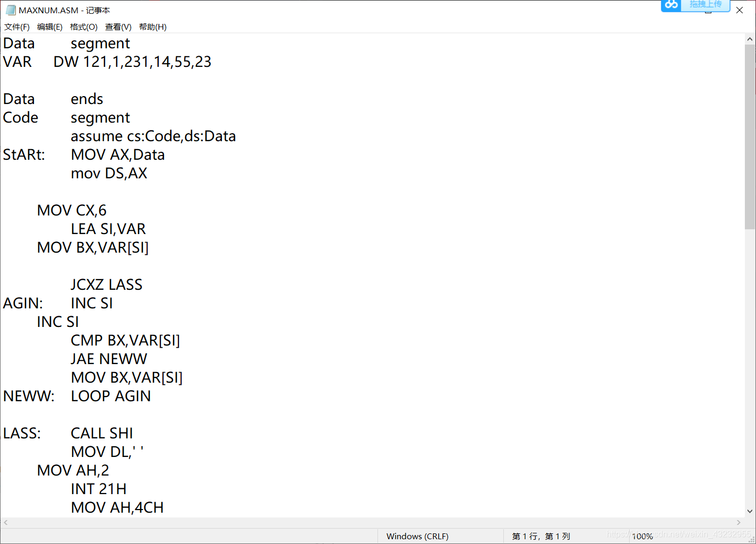Screen dimensions: 756x544
Task: Click the 'MOV BX,VAR[SI]' line after LEA
Action: (93, 248)
